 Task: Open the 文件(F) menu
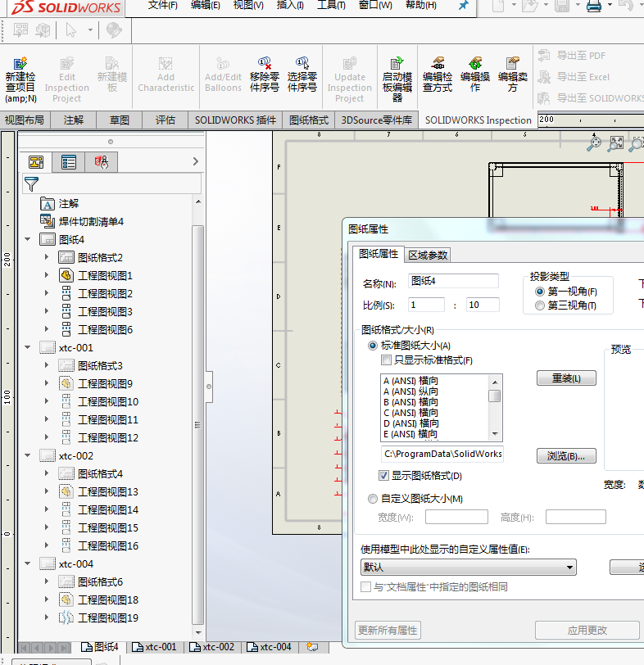point(162,6)
